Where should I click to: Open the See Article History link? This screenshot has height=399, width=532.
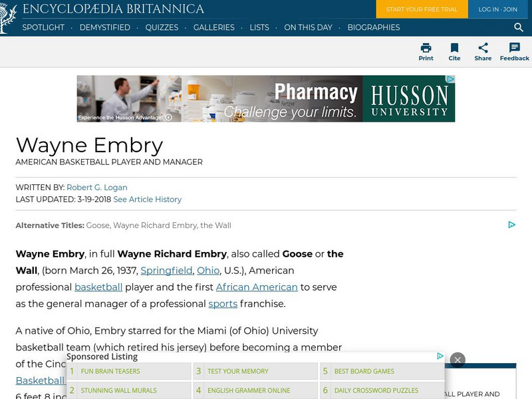[147, 199]
